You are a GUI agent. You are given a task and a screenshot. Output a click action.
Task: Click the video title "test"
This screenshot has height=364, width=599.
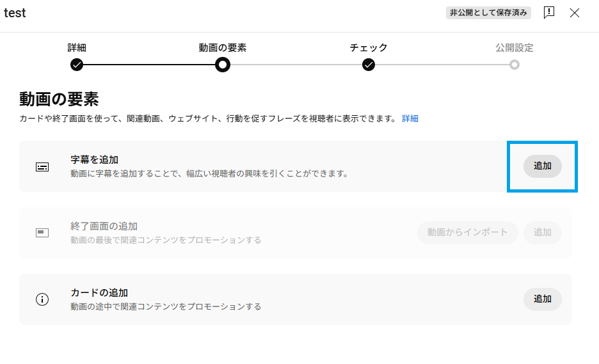pyautogui.click(x=15, y=13)
